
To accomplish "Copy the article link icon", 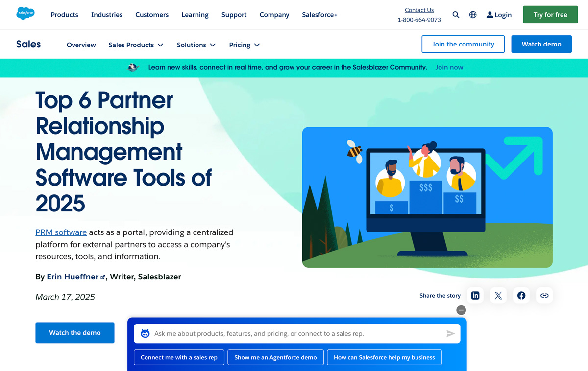I will (x=544, y=295).
